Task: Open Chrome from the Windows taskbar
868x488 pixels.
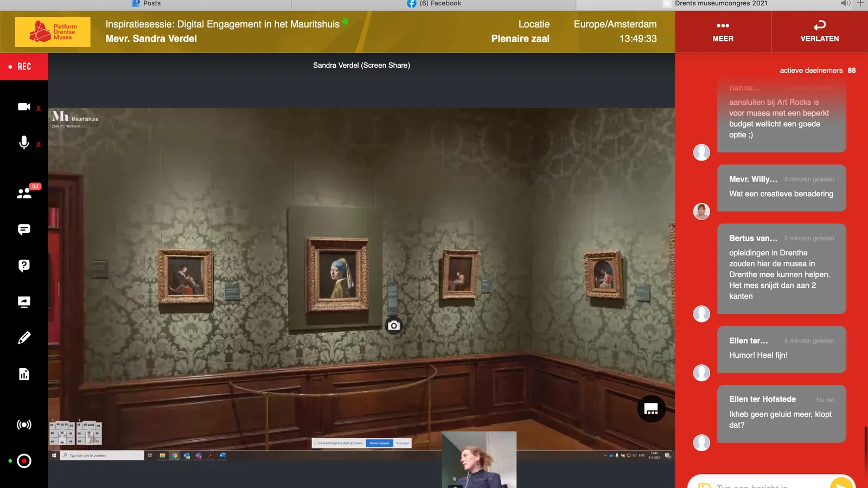Action: (x=175, y=455)
